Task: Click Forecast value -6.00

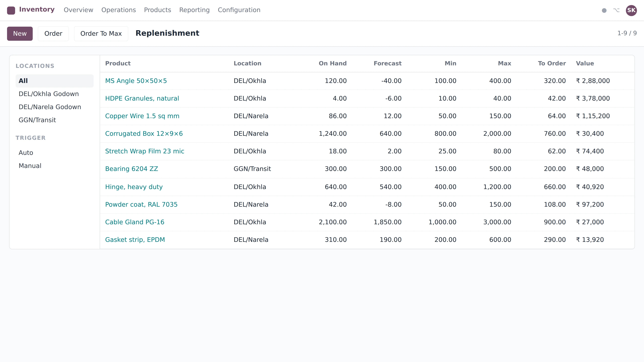Action: click(x=393, y=98)
